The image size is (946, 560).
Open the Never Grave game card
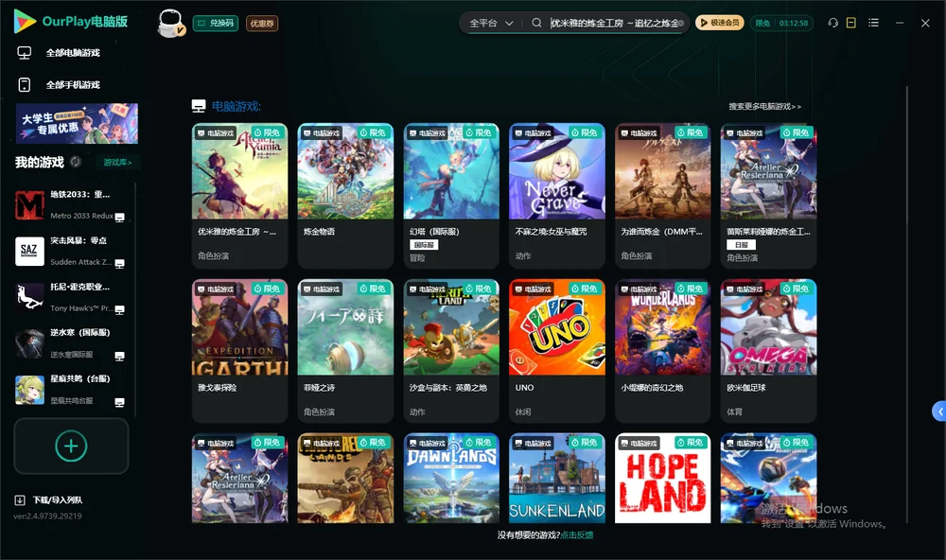pyautogui.click(x=557, y=196)
